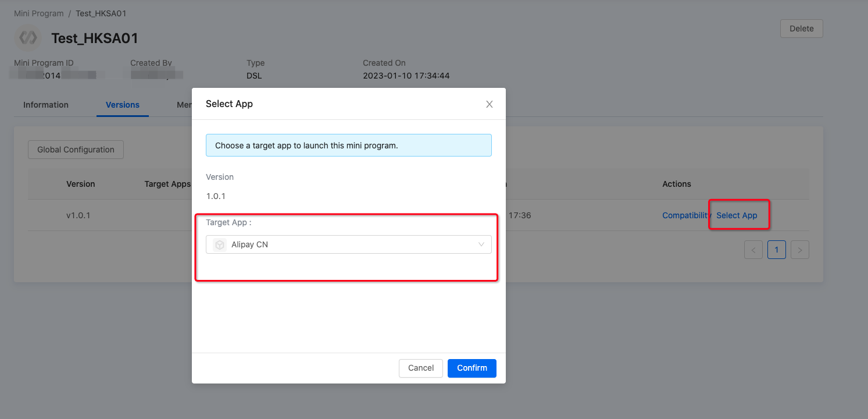Select page 1 in pagination
Image resolution: width=868 pixels, height=419 pixels.
[x=776, y=250]
